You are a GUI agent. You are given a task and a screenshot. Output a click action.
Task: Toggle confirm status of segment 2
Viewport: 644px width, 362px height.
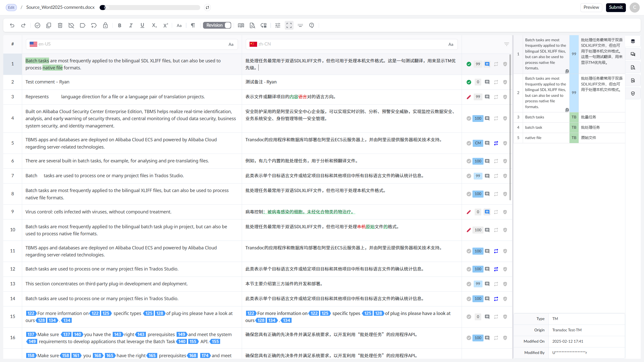(x=469, y=82)
